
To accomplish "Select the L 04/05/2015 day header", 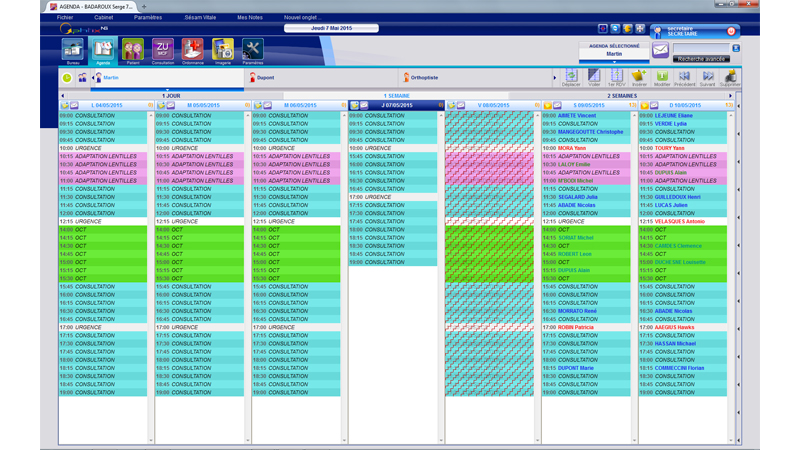I will point(107,106).
